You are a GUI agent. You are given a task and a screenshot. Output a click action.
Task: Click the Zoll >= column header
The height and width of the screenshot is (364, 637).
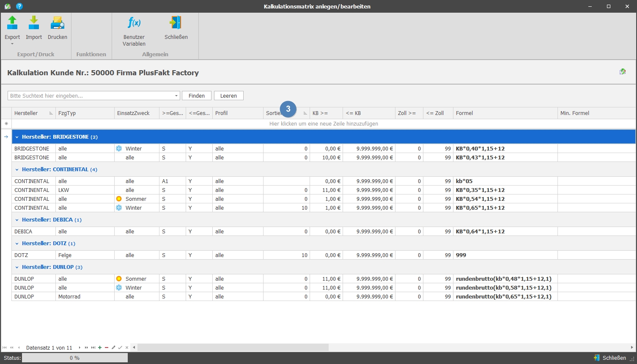point(409,113)
